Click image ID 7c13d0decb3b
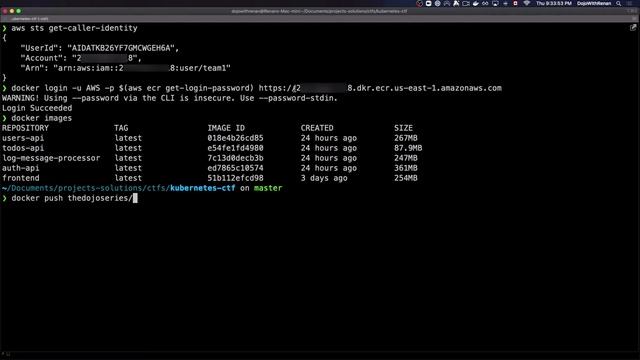Screen dimensions: 640x360 235,158
